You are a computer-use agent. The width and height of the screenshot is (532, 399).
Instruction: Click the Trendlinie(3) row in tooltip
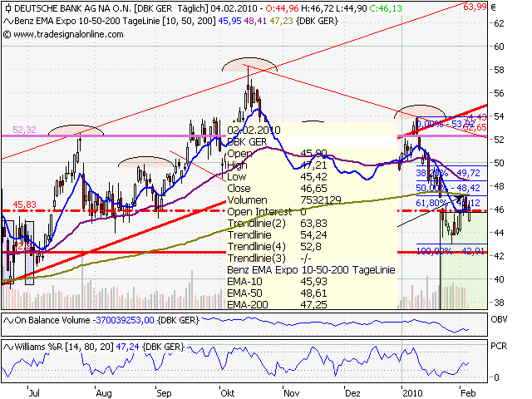[x=312, y=259]
